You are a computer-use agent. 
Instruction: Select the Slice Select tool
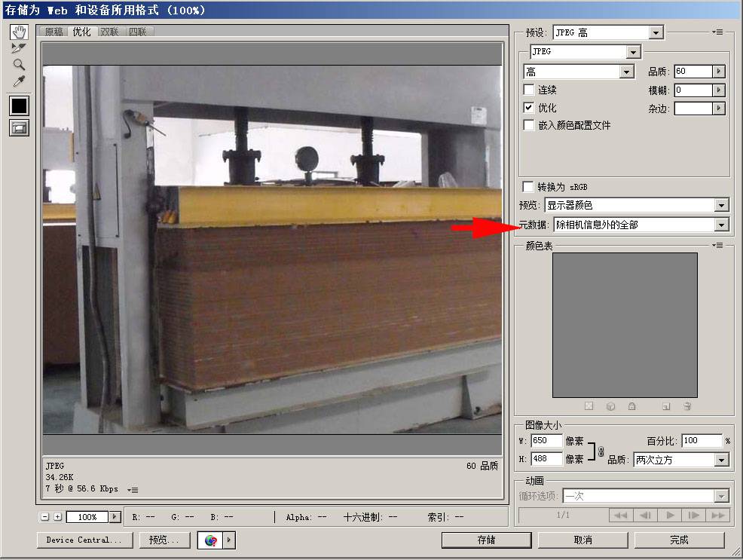18,48
